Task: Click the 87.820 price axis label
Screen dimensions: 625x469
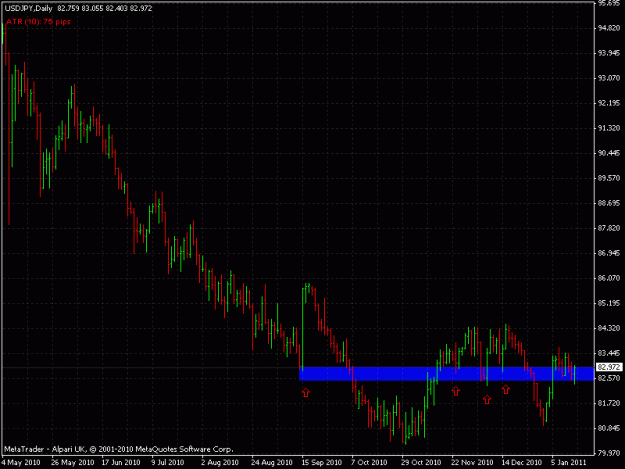Action: [x=609, y=228]
